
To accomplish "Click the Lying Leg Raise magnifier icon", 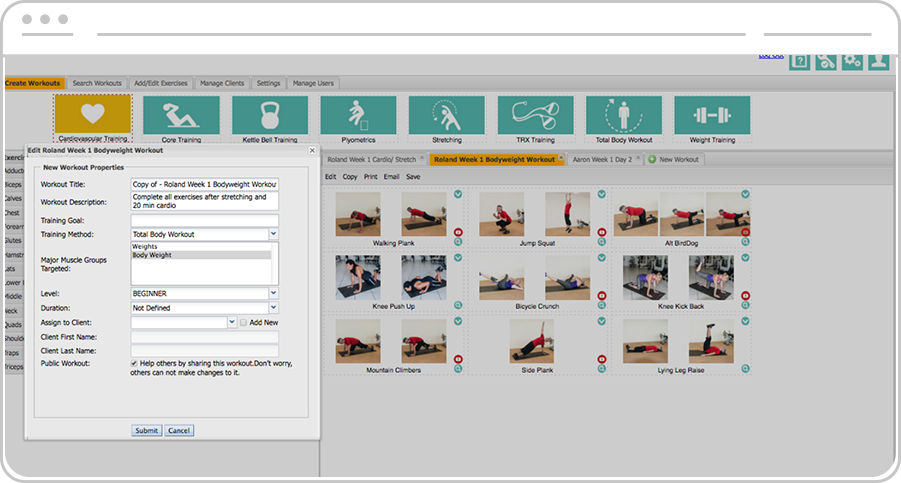I will coord(745,369).
